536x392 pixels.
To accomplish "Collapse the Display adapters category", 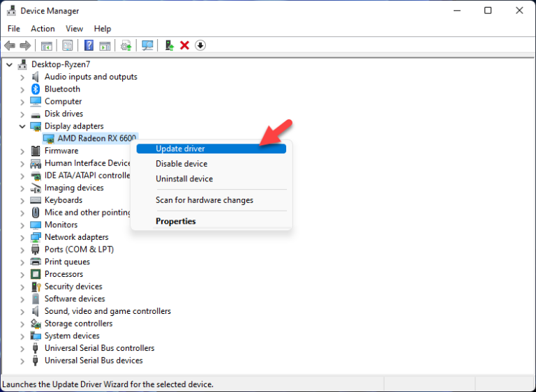I will pos(22,126).
